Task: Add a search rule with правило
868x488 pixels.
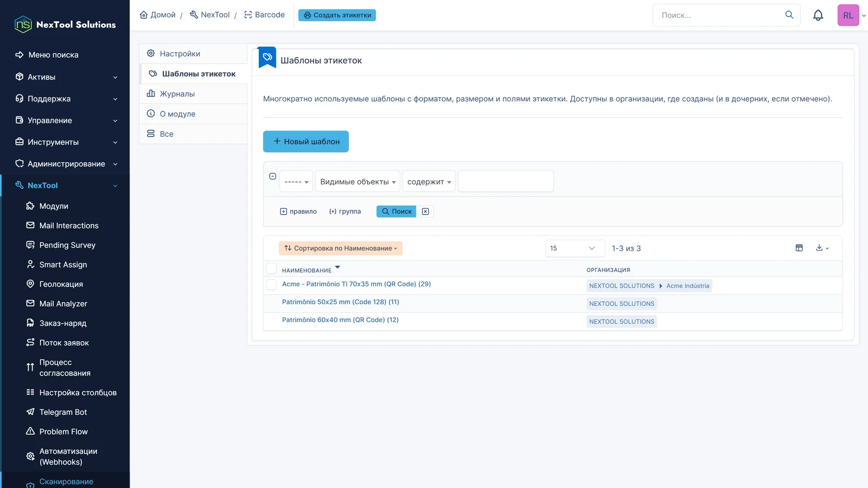Action: [x=298, y=211]
